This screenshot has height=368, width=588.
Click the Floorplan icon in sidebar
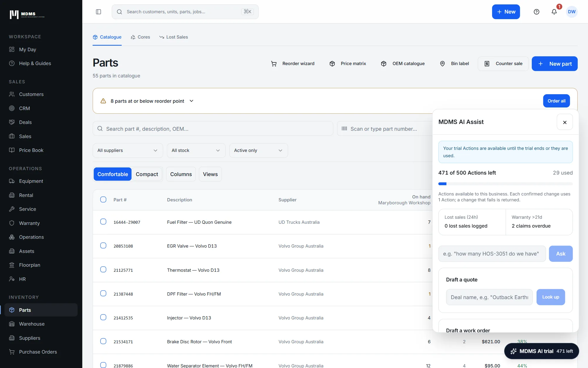12,265
